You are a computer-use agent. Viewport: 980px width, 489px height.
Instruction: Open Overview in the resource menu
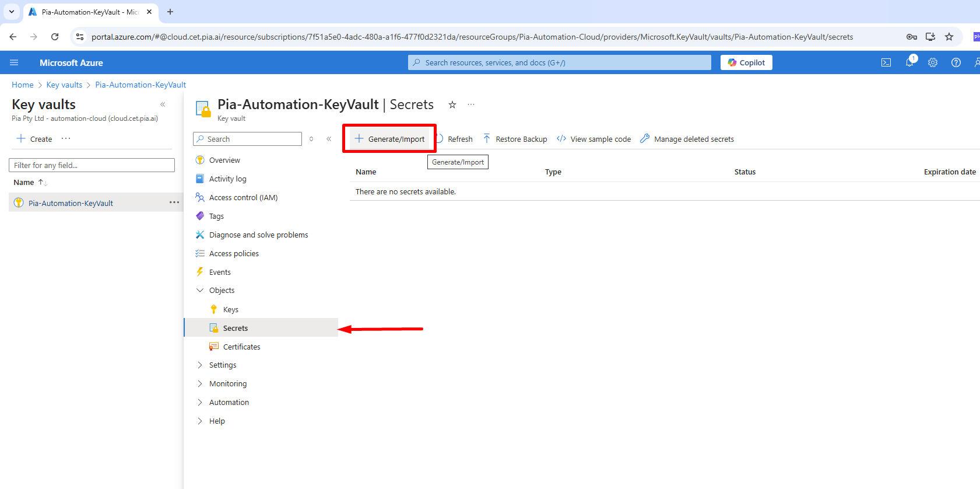click(x=224, y=160)
